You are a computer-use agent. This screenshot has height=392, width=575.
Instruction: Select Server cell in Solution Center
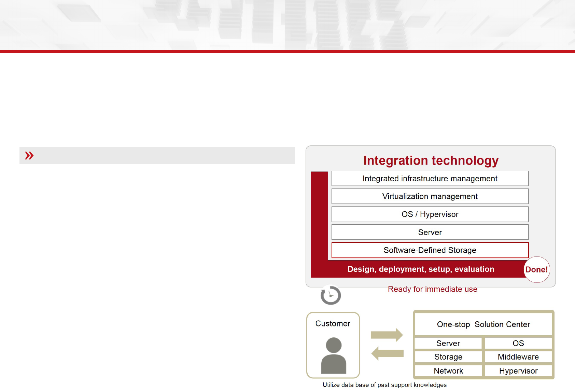click(448, 343)
